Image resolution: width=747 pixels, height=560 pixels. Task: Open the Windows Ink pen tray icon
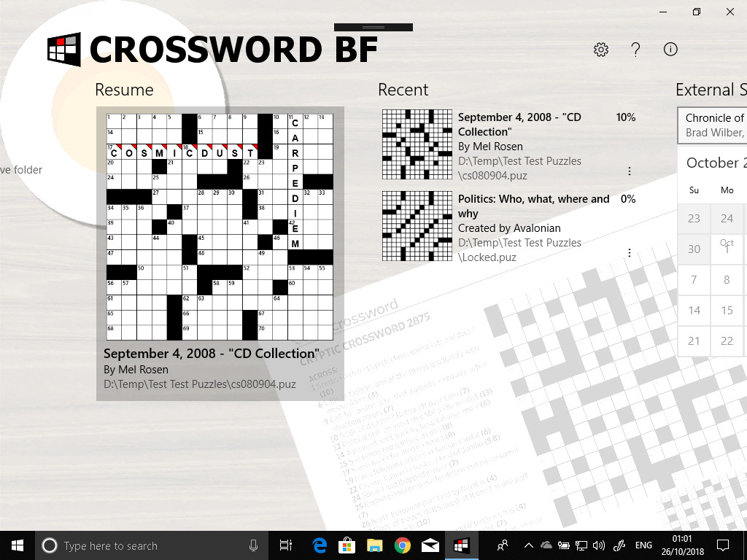pos(619,545)
